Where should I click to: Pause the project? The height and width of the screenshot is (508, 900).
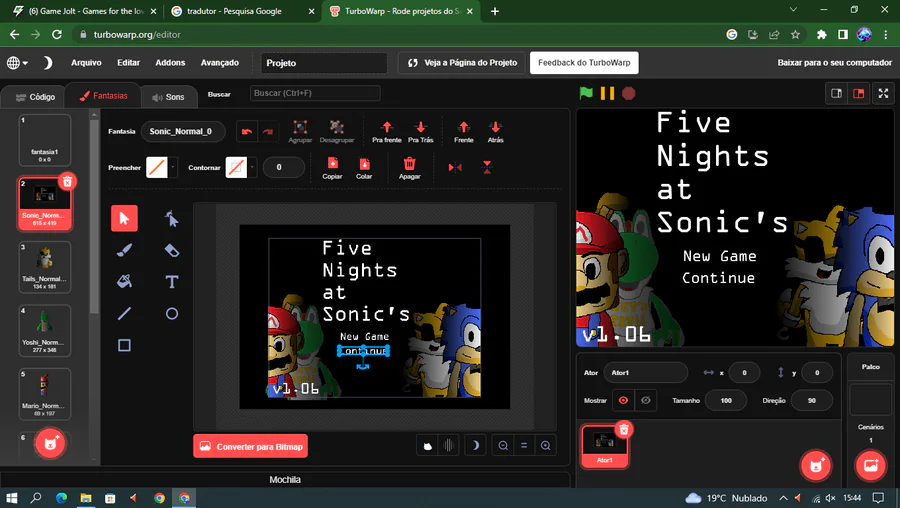(x=607, y=93)
